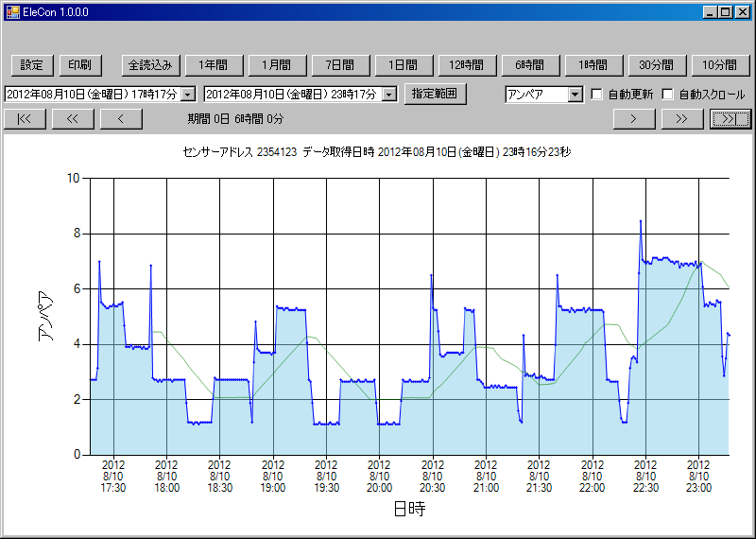The width and height of the screenshot is (756, 539).
Task: Click the peak data point above 8 amps
Action: pyautogui.click(x=641, y=221)
